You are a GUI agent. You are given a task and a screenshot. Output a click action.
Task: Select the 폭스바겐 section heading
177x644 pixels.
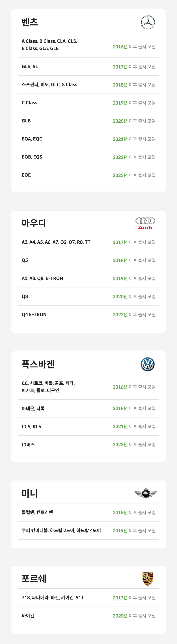tap(38, 364)
